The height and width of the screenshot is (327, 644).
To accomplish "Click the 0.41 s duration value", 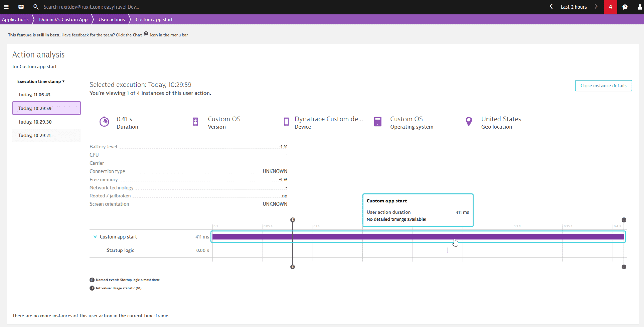I will click(x=125, y=119).
